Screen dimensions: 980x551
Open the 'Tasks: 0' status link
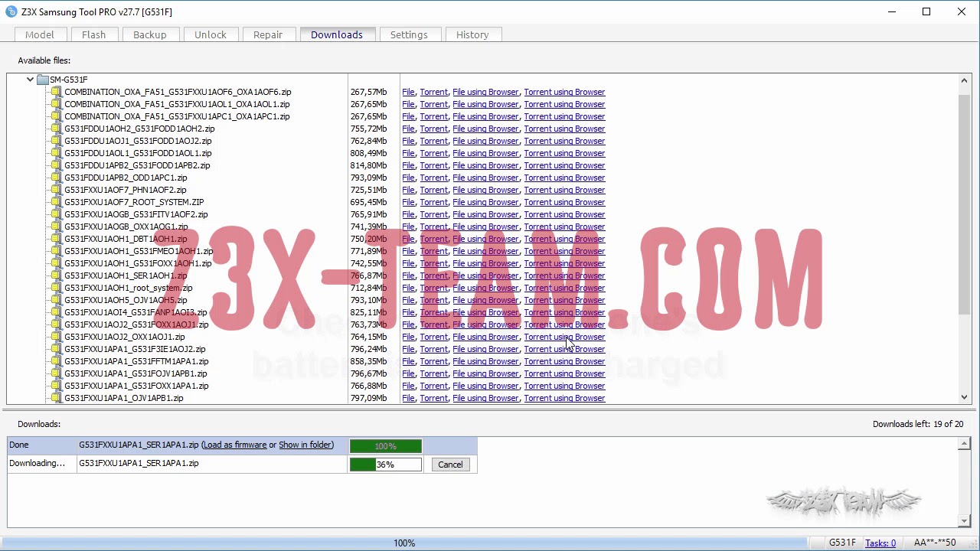pos(880,543)
